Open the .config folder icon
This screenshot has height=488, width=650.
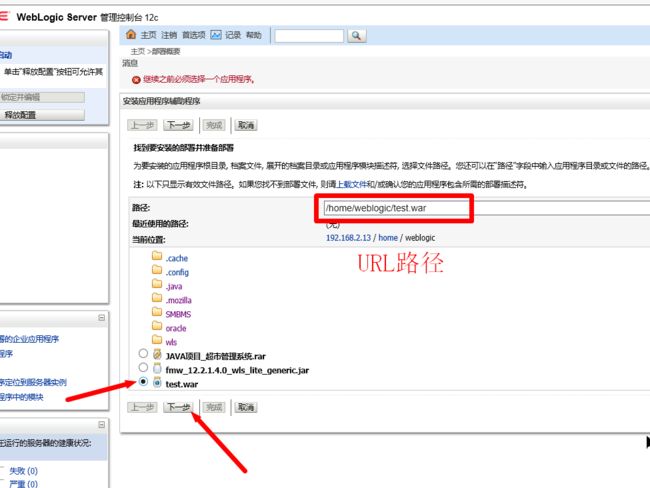point(157,269)
